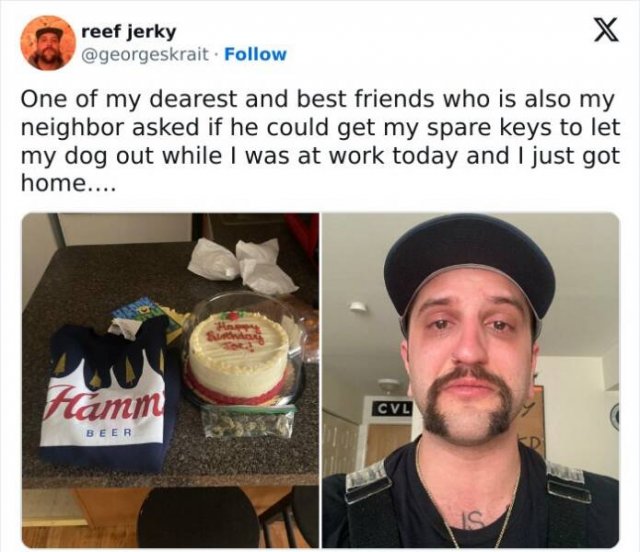Click the bag of treats below cake
This screenshot has width=640, height=552.
247,421
